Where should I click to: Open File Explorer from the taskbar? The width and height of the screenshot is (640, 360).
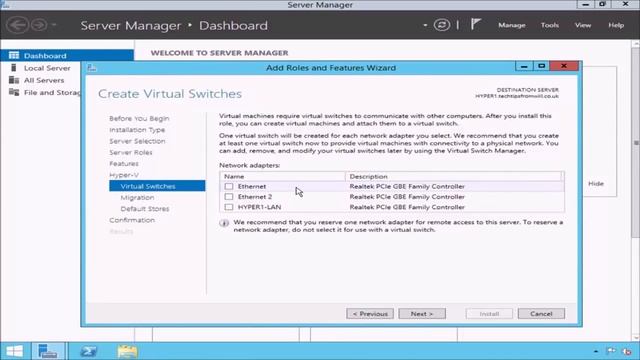[x=127, y=351]
